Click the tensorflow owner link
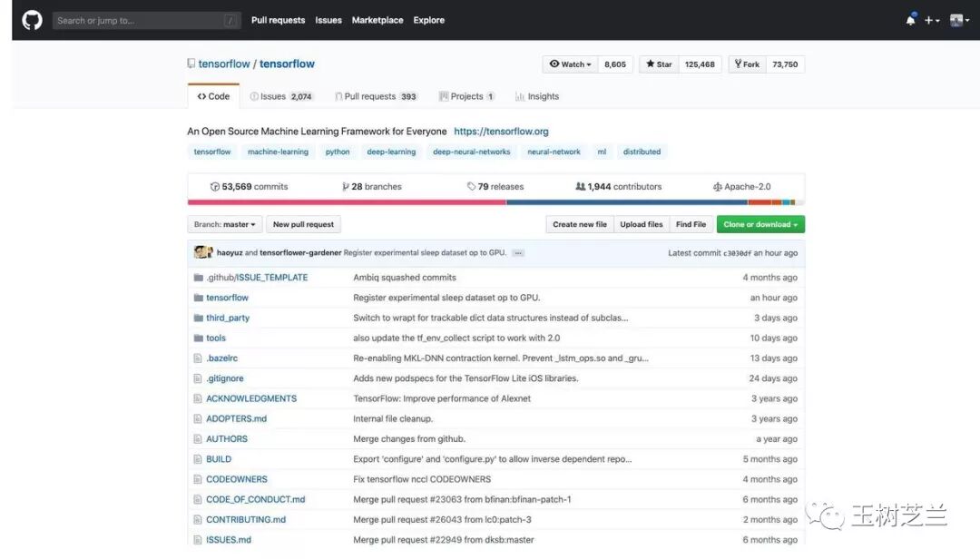 [x=224, y=64]
